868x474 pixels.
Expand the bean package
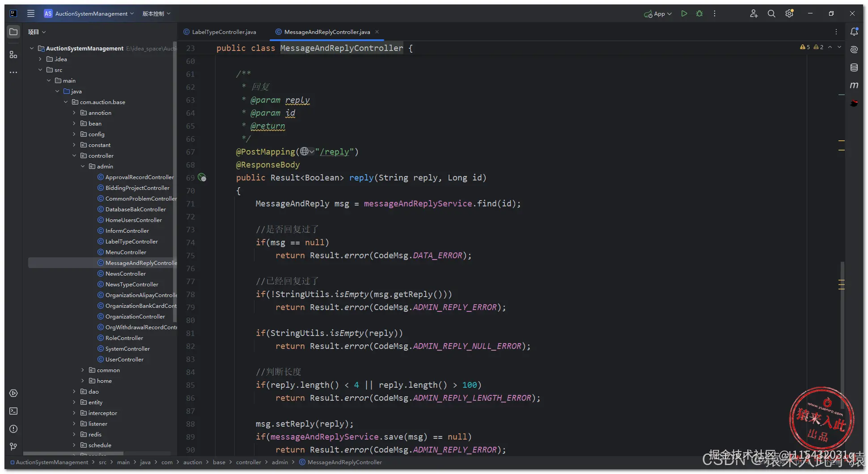click(x=74, y=123)
